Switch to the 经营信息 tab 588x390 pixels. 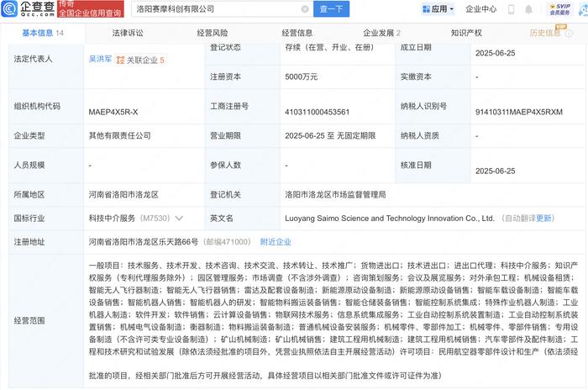click(297, 33)
